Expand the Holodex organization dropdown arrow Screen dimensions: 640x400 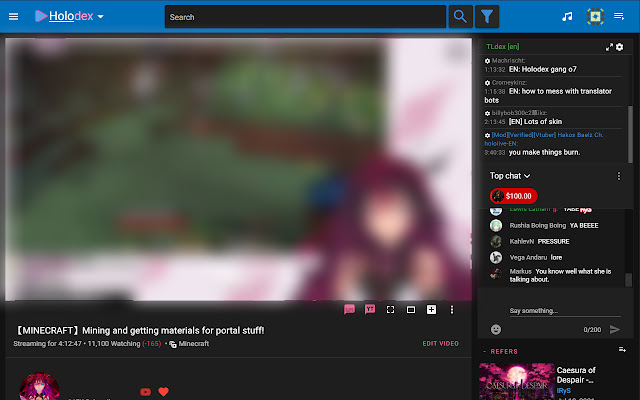point(100,17)
